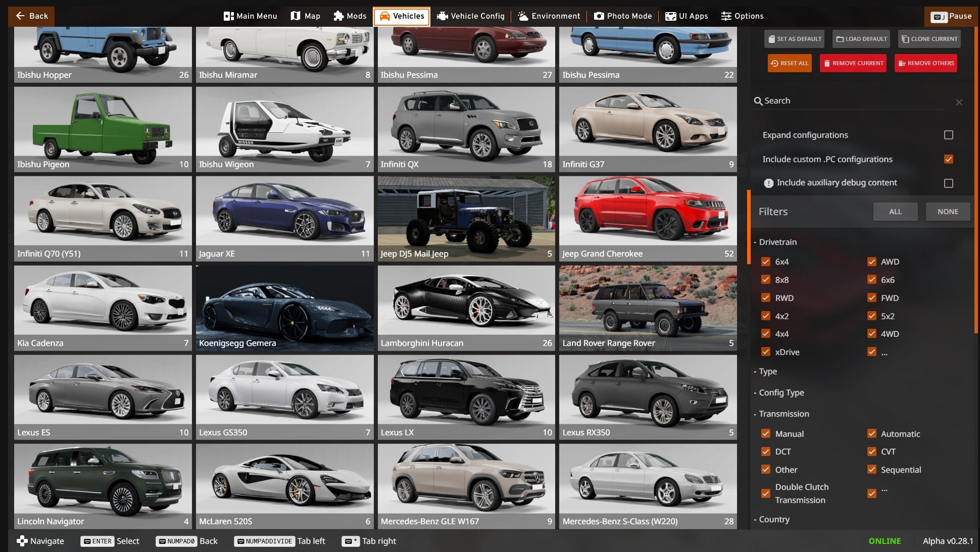Uncheck the FWD drivetrain filter
The image size is (980, 552).
[x=872, y=298]
